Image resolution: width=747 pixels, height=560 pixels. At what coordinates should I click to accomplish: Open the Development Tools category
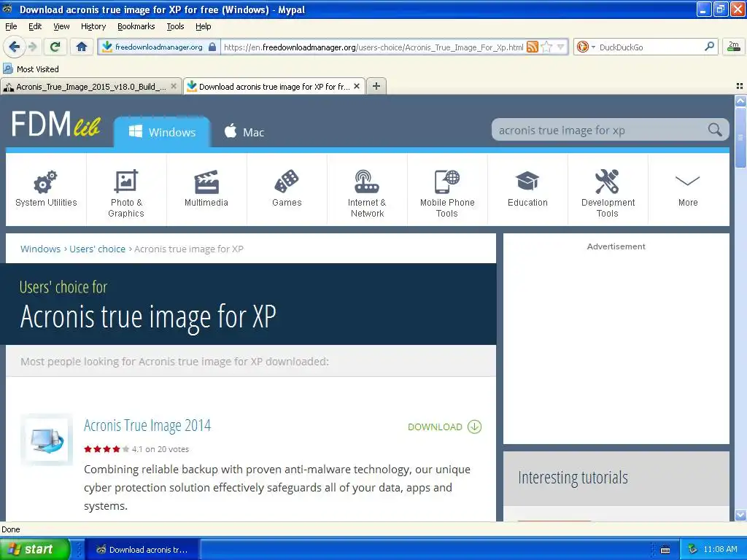point(608,189)
